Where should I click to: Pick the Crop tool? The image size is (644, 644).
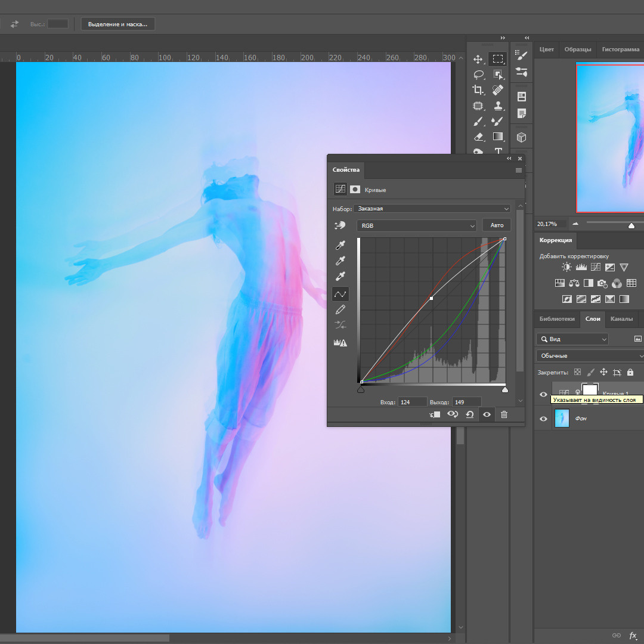(x=478, y=90)
